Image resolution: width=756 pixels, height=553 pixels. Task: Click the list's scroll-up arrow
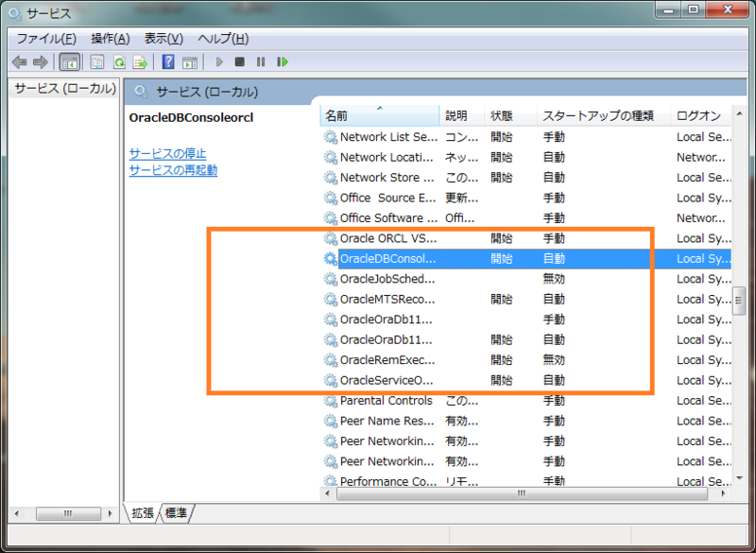click(739, 113)
